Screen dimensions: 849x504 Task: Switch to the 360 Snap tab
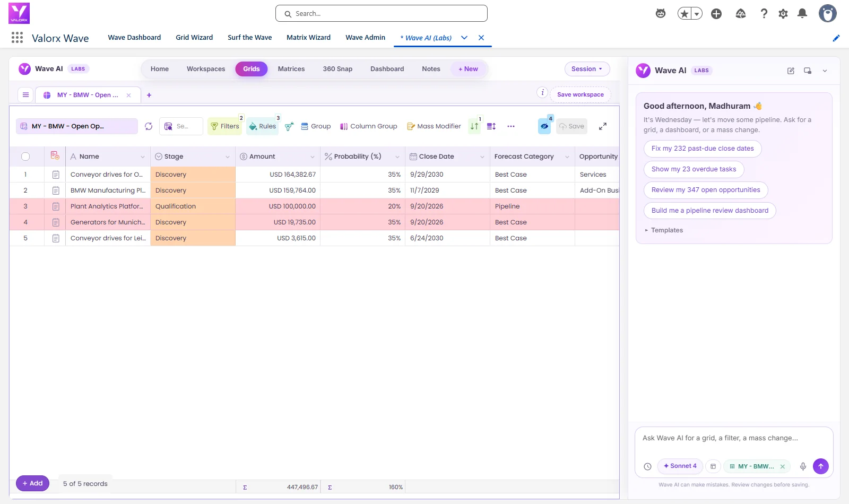(x=337, y=69)
